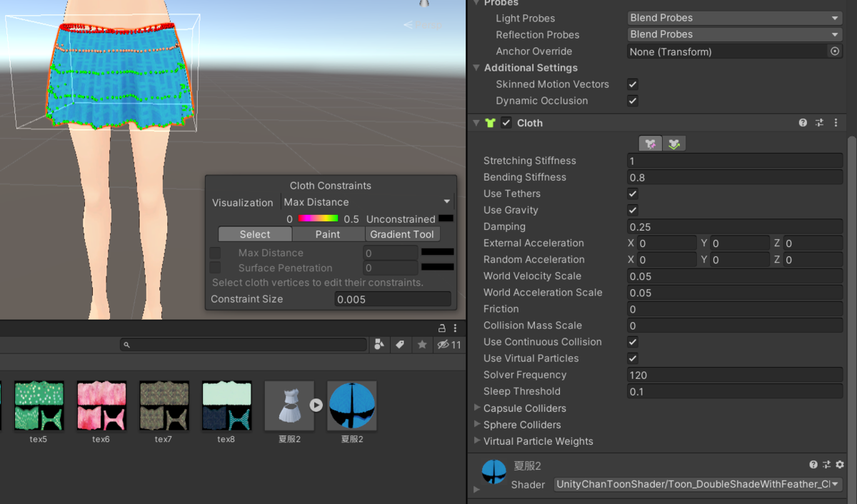Select the tex5 texture thumbnail
The image size is (857, 504).
click(39, 405)
